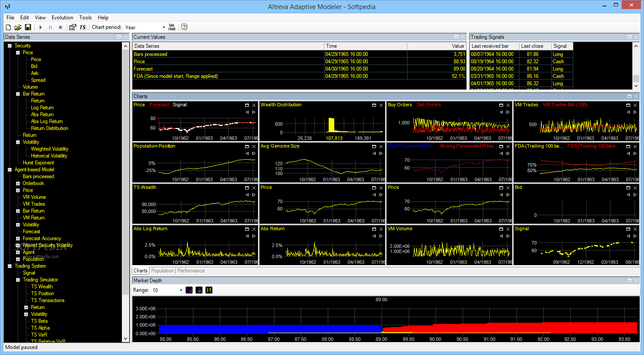The image size is (644, 355).
Task: Maximize the Avg Genome Size chart
Action: pyautogui.click(x=374, y=146)
